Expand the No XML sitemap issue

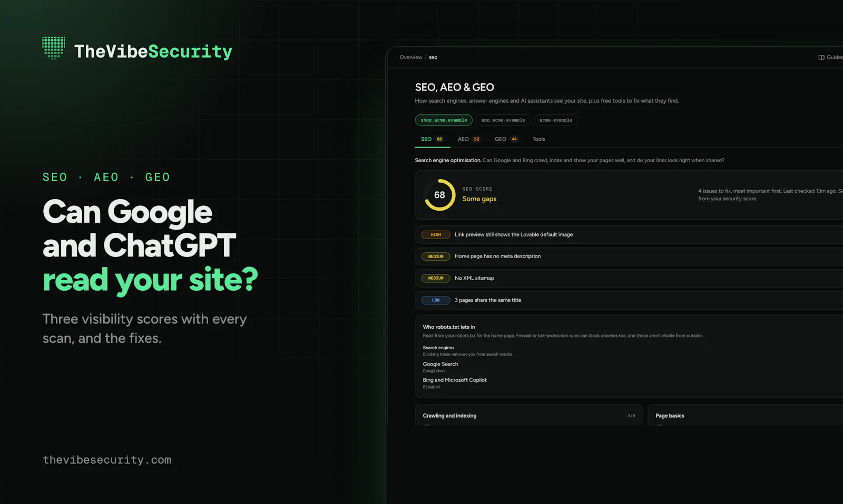click(x=629, y=278)
